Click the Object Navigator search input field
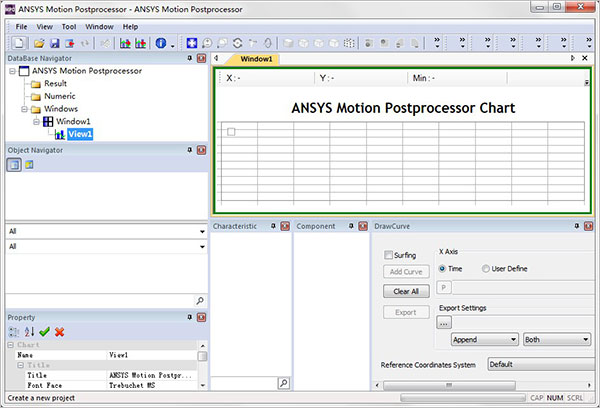This screenshot has height=408, width=600. [100, 301]
